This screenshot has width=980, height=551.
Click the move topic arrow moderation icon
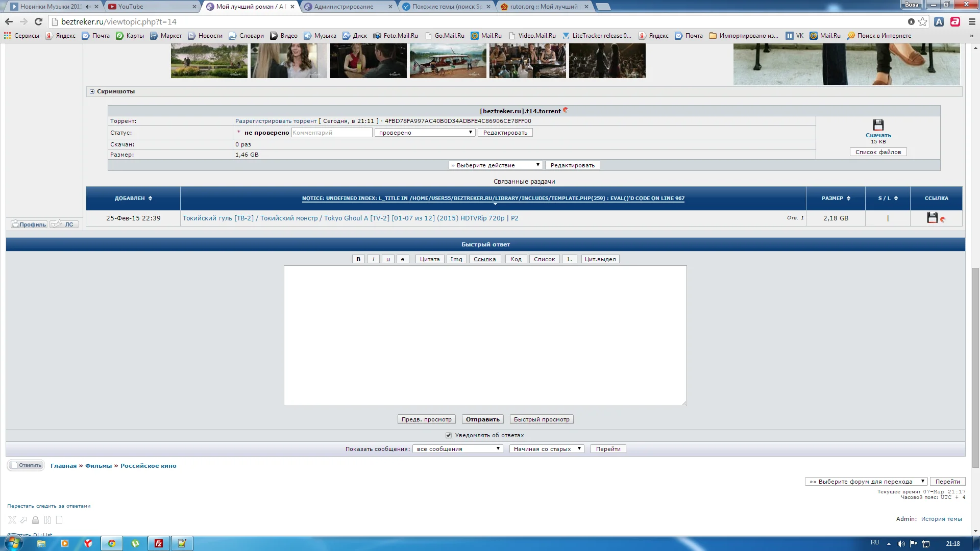tap(23, 520)
